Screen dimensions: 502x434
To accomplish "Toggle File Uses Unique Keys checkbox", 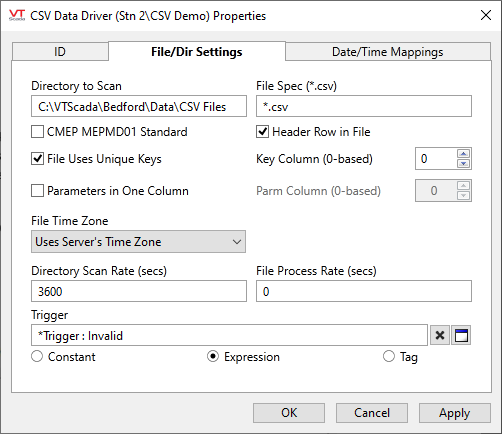I will point(37,159).
